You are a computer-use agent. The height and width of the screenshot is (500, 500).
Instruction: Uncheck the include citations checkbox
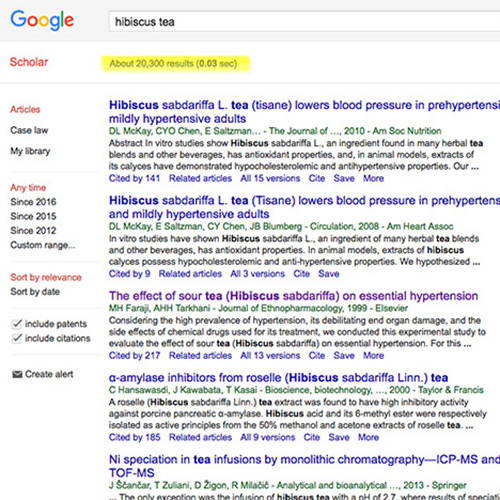(x=16, y=338)
